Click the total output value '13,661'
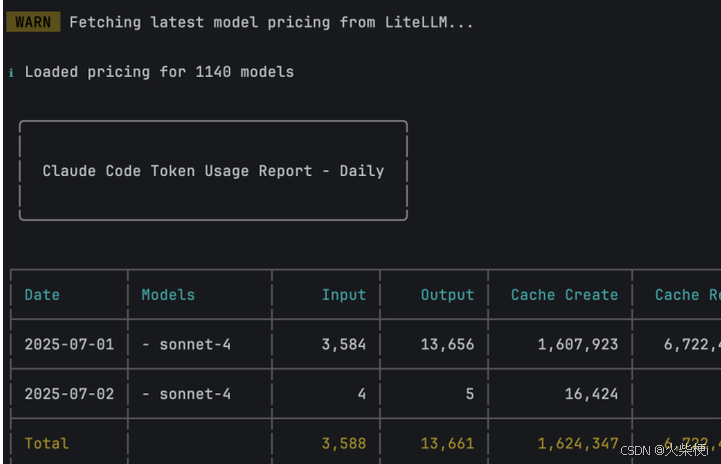 tap(447, 444)
